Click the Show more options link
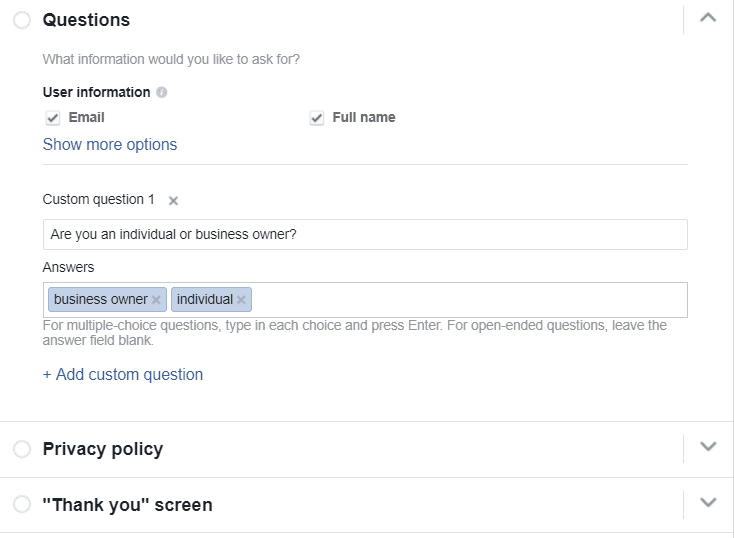Viewport: 734px width, 538px height. coord(110,144)
